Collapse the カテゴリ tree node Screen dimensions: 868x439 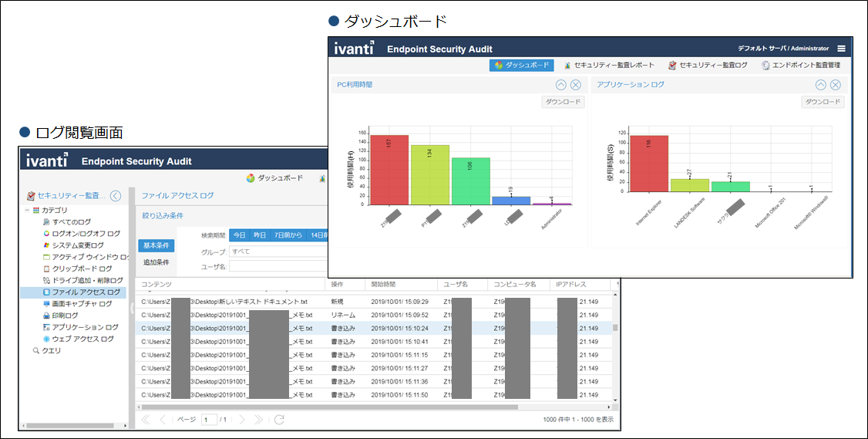click(26, 210)
